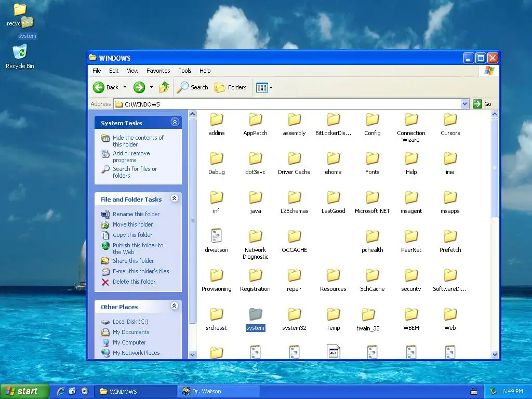
Task: Select the AppPatch folder
Action: (x=255, y=124)
